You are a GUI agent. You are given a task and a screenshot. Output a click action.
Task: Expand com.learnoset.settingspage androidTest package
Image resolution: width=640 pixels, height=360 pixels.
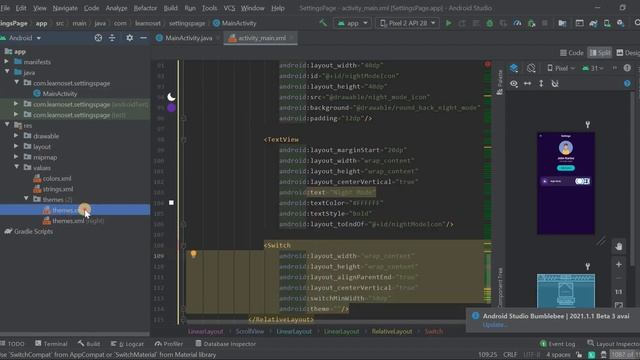16,104
